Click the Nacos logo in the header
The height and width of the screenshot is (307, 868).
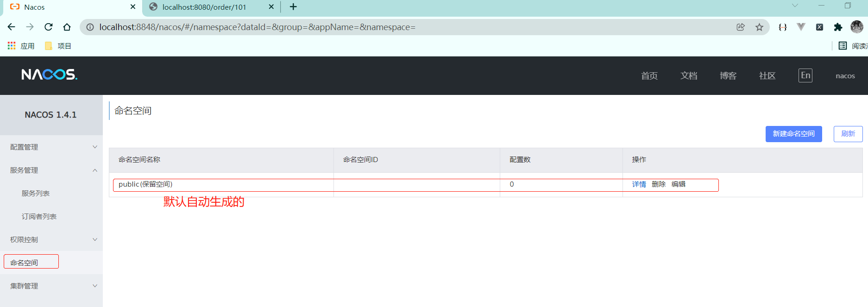click(x=50, y=75)
